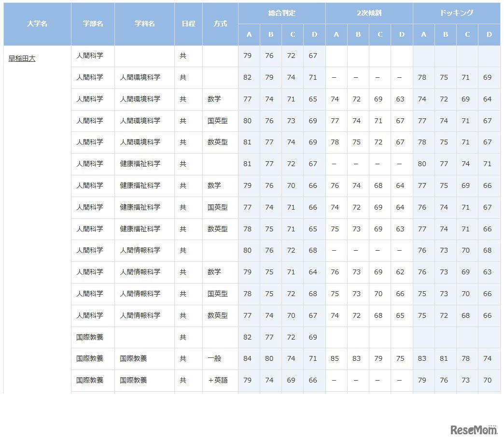Click the B subheader under ドッキング
Image resolution: width=504 pixels, height=441 pixels.
tap(446, 34)
